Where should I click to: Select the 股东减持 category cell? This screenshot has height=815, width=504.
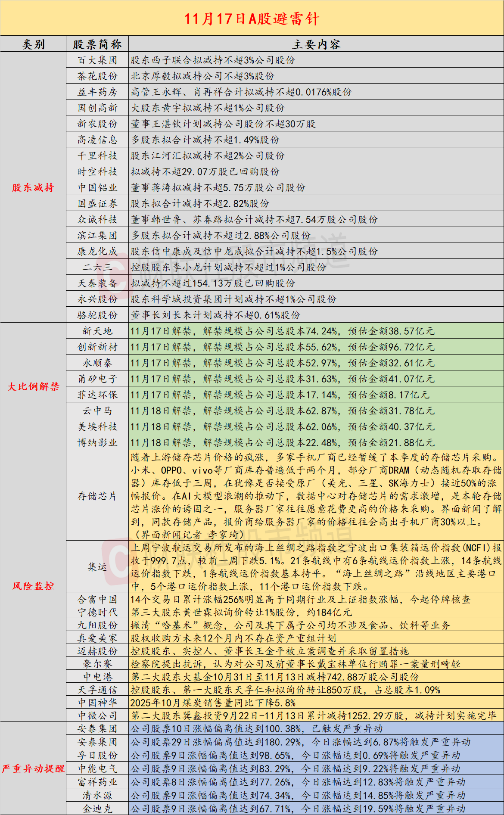(x=33, y=187)
